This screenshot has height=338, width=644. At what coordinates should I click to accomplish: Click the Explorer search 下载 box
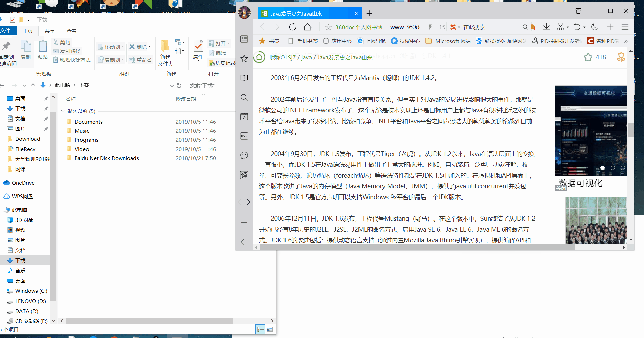tap(211, 85)
